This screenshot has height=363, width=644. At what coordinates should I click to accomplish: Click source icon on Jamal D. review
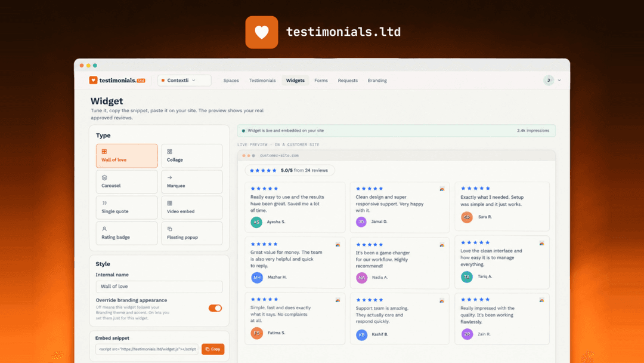(442, 189)
